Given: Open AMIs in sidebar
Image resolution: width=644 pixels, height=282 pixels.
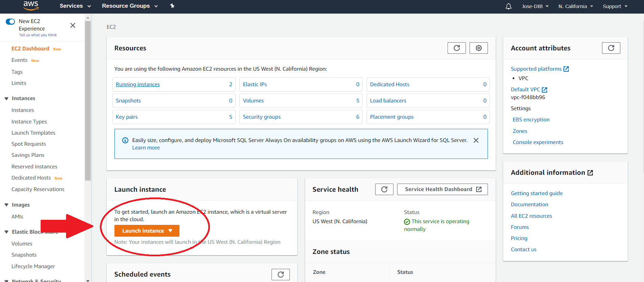Looking at the screenshot, I should point(17,217).
